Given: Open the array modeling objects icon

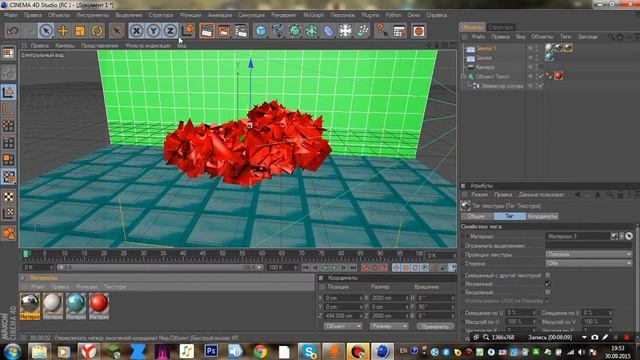Looking at the screenshot, I should click(311, 31).
